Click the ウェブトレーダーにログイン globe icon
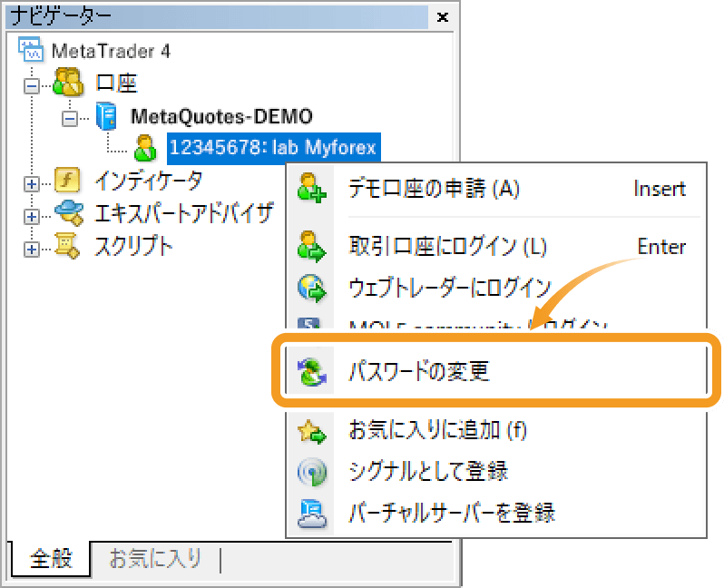The image size is (724, 588). 312,289
